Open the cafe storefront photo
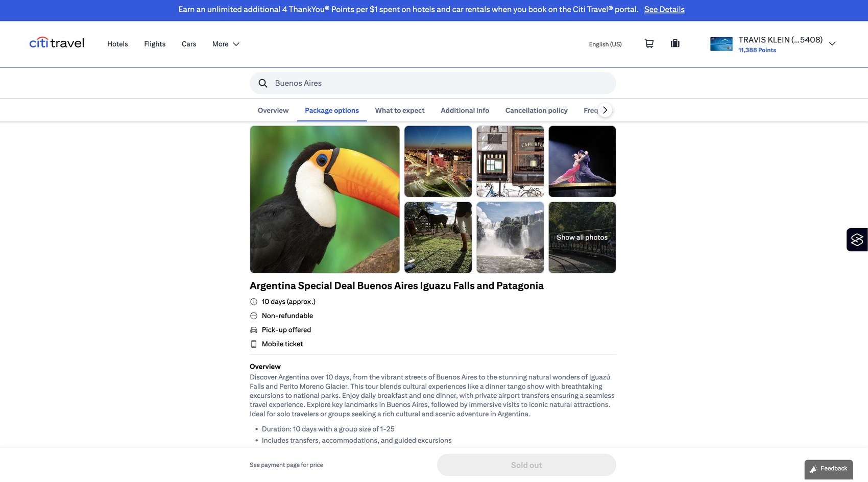The width and height of the screenshot is (868, 482). point(510,161)
